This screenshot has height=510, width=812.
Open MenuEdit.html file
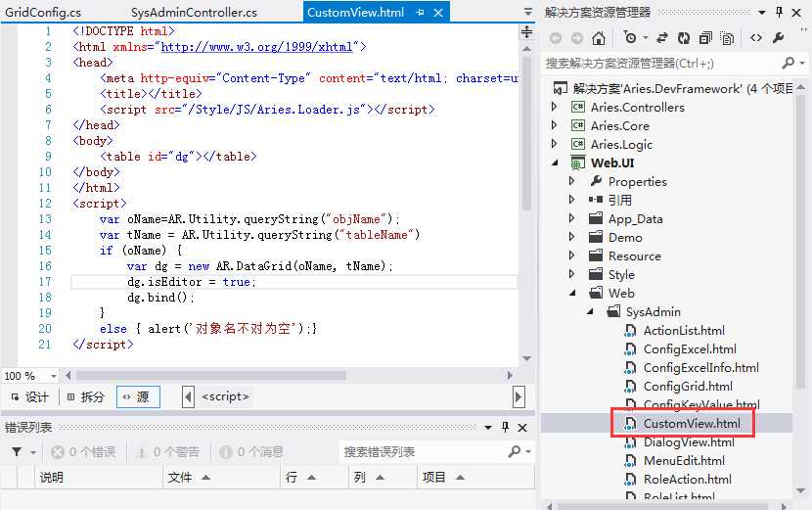pyautogui.click(x=684, y=461)
